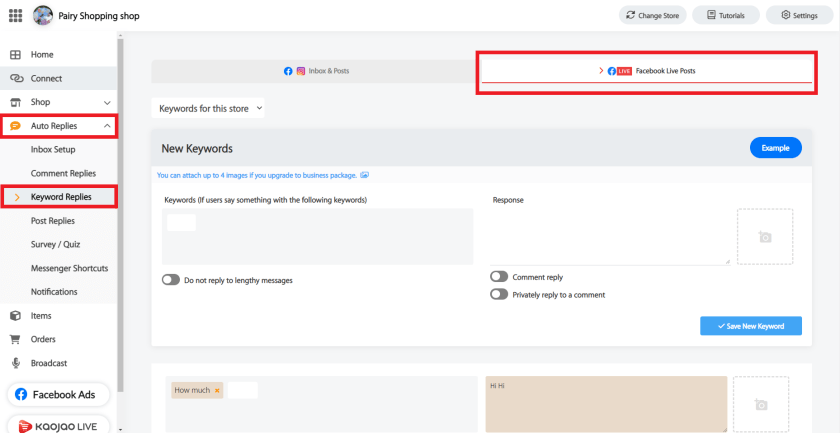Toggle Do not reply to lengthy messages
This screenshot has width=840, height=433.
[171, 280]
